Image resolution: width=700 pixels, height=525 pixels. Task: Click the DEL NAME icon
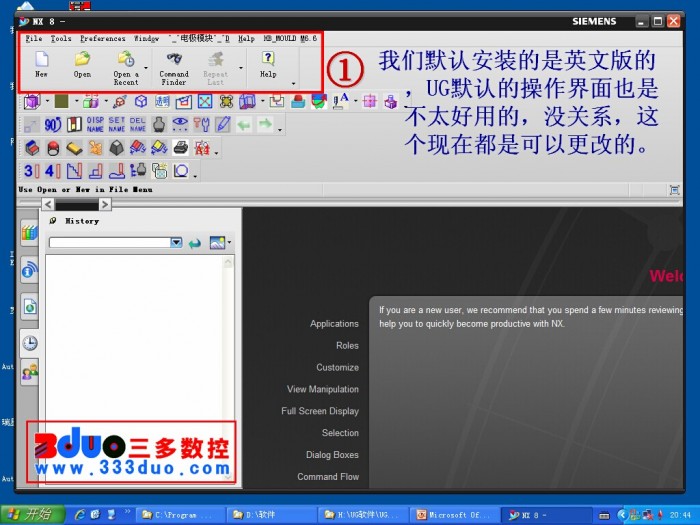coord(138,125)
